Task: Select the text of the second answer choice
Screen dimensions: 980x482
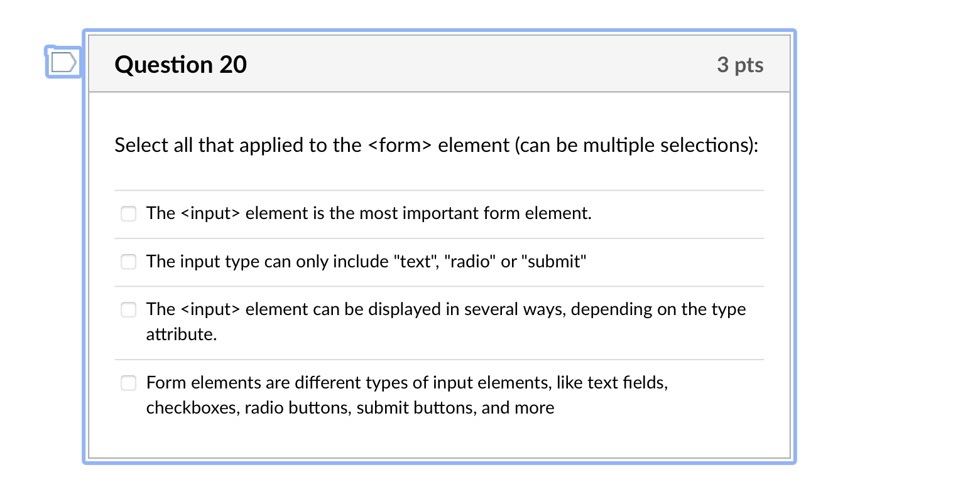Action: 366,262
